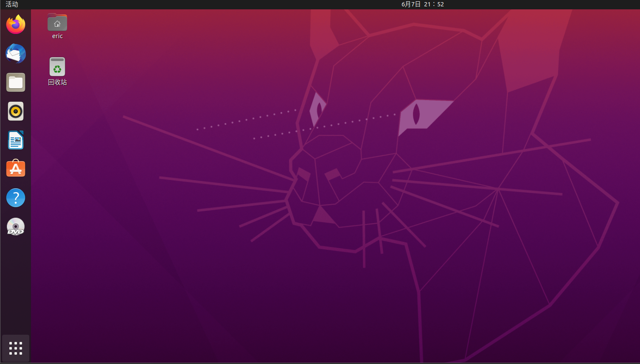Click the DVD disc icon in dock
Screen dimensions: 640x364
pyautogui.click(x=16, y=227)
